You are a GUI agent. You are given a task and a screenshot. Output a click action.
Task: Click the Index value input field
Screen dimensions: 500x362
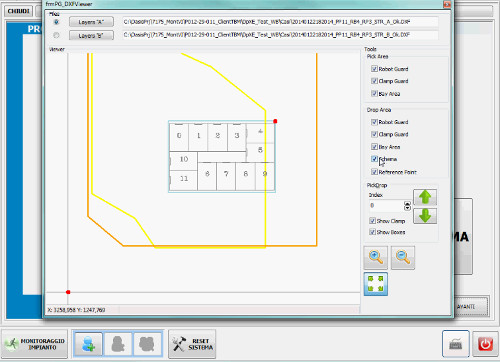tap(386, 206)
